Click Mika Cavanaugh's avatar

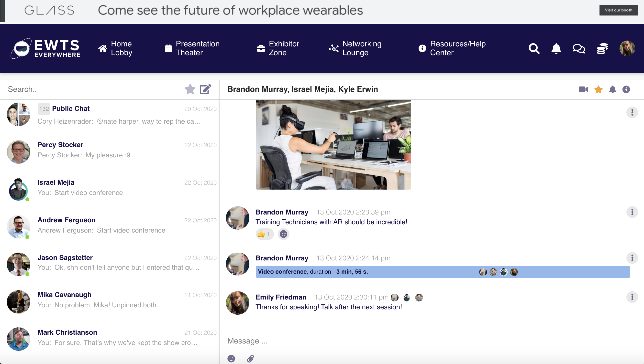click(x=19, y=302)
